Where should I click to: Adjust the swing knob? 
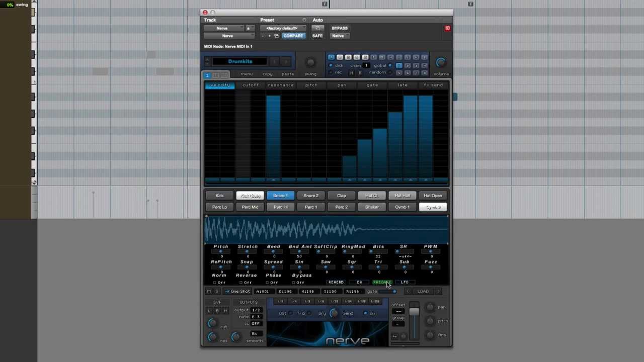[310, 62]
